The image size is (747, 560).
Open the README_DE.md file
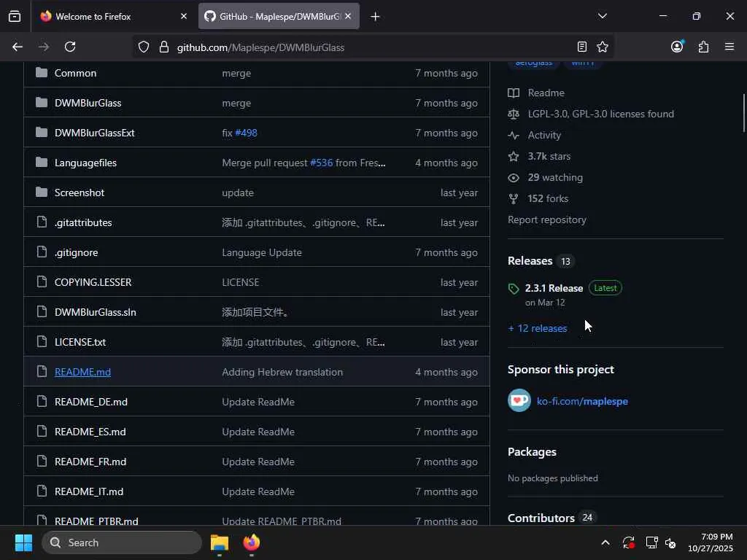pos(91,402)
